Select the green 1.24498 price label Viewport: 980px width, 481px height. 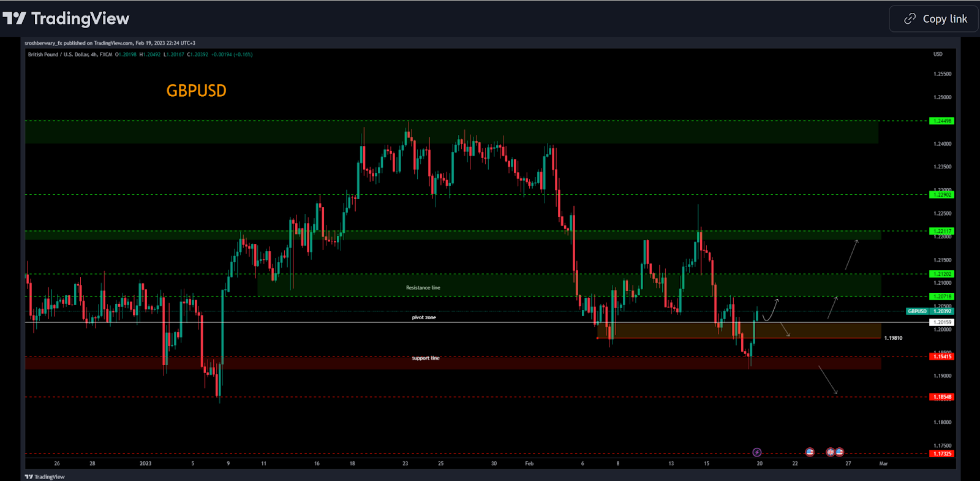click(941, 121)
